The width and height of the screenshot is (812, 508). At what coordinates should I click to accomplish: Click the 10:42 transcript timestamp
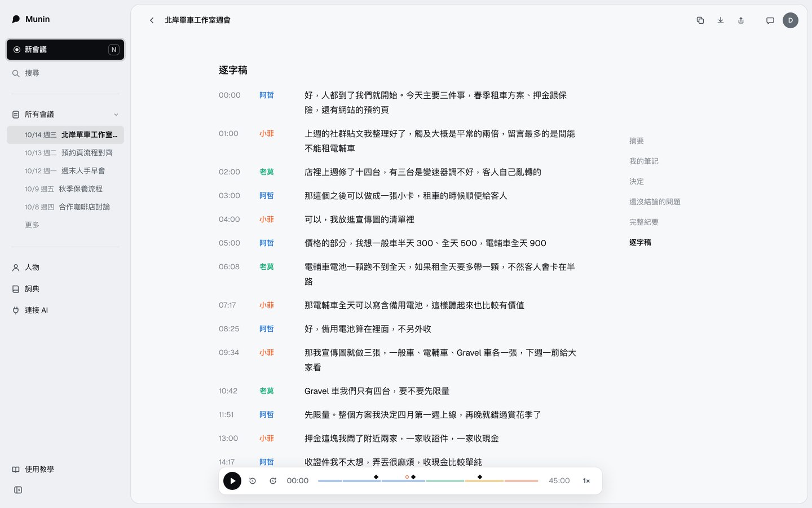[228, 391]
